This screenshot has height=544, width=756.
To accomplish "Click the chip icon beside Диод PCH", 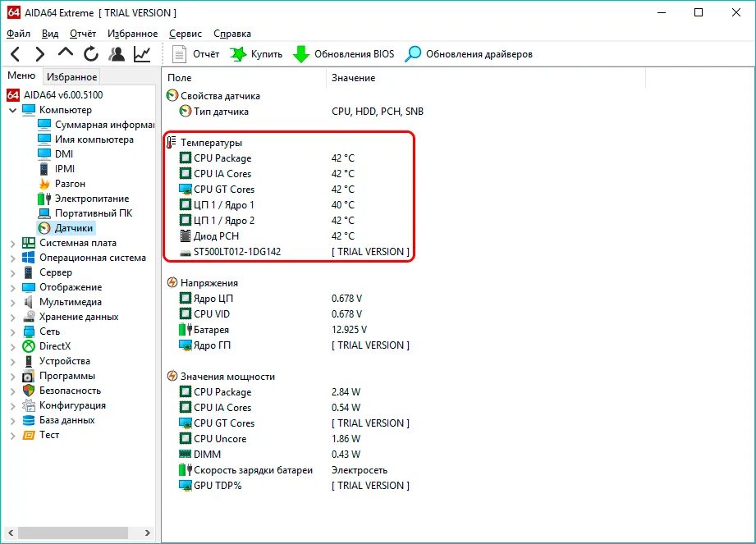I will click(186, 235).
